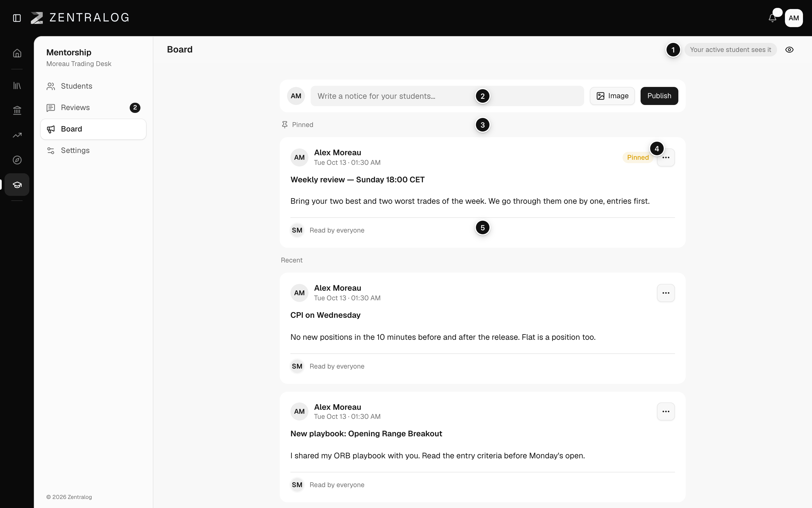Image resolution: width=812 pixels, height=508 pixels.
Task: Attach an Image to the notice
Action: 612,96
